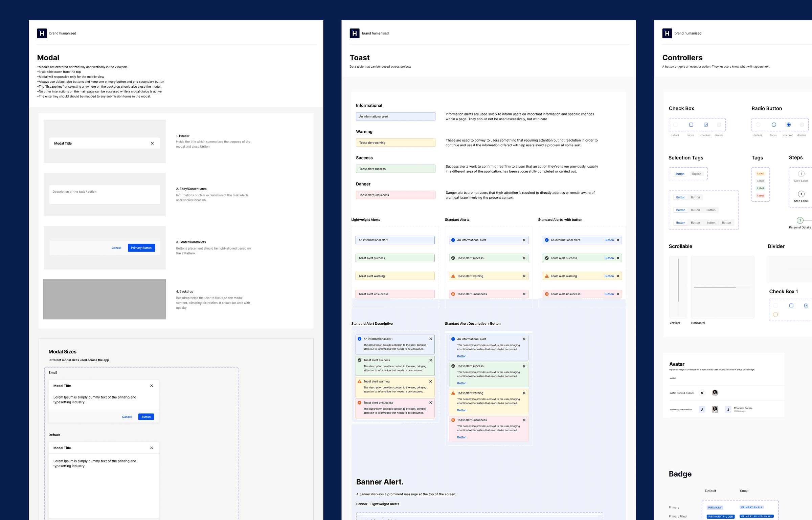Click the H brand logo on the Toast page

[x=355, y=33]
